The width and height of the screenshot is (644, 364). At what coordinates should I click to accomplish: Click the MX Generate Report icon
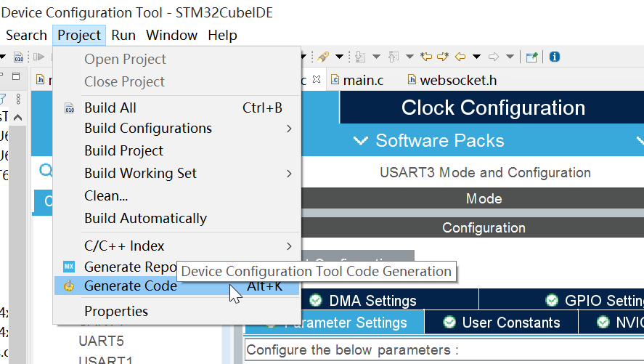pyautogui.click(x=69, y=267)
